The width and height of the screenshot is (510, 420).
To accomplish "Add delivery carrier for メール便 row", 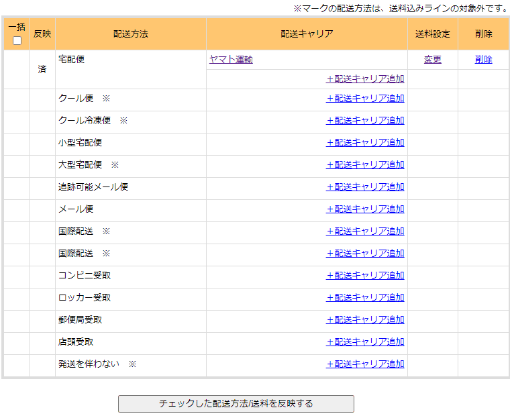I will [x=365, y=209].
